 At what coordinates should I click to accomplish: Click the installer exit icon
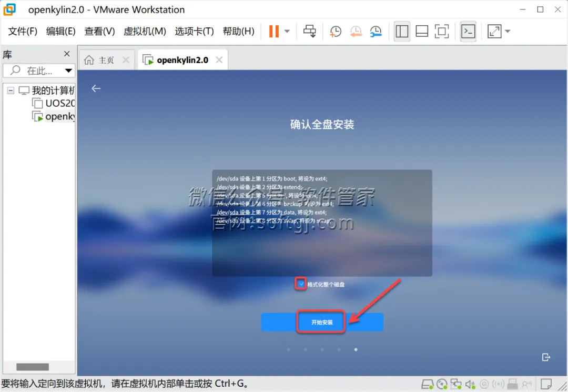tap(546, 357)
